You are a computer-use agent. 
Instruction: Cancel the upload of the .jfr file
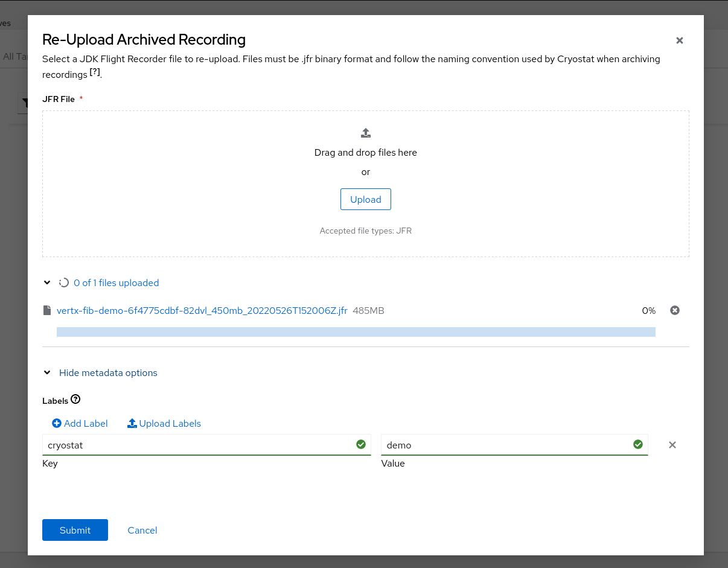click(674, 310)
